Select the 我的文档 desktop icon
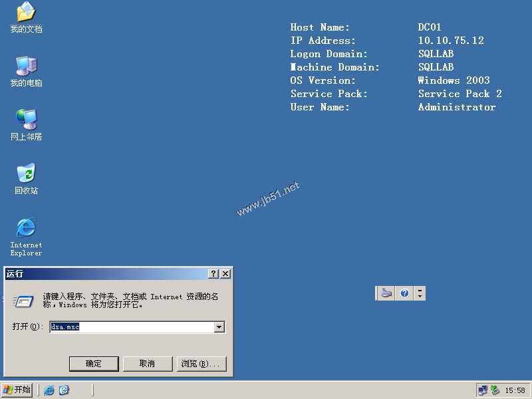Screen dimensions: 532x399 tap(26, 18)
